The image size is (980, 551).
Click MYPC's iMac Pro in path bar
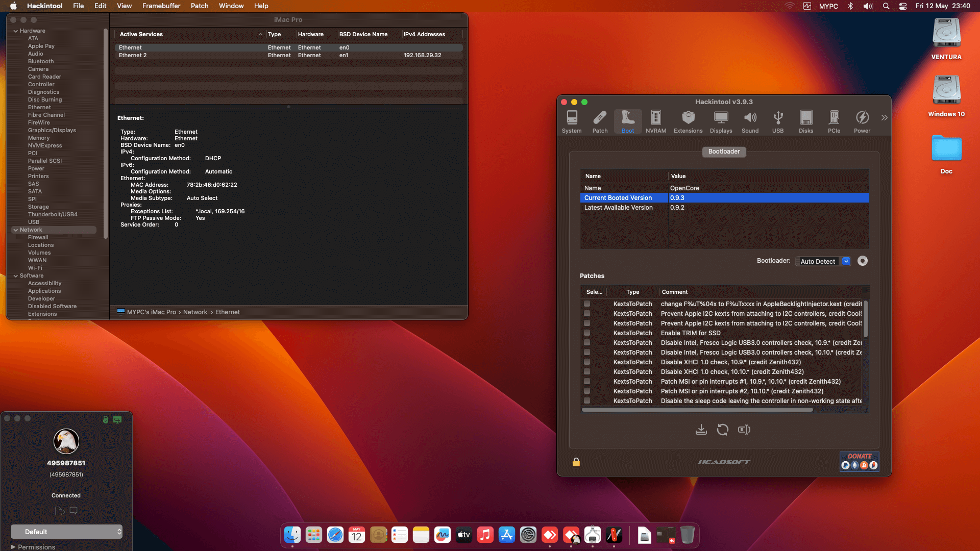coord(151,312)
